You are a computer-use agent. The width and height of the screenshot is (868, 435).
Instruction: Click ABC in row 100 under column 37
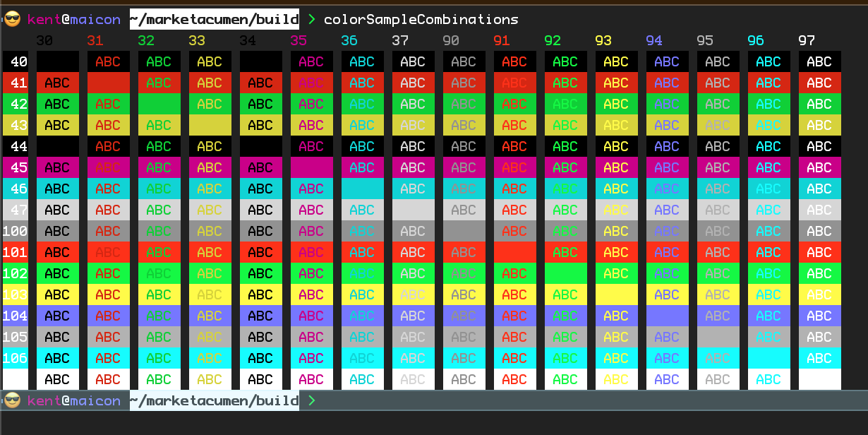point(413,231)
